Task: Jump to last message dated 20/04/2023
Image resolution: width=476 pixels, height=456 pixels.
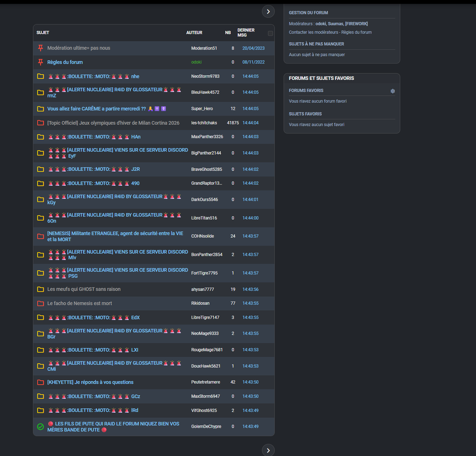Action: (x=253, y=48)
